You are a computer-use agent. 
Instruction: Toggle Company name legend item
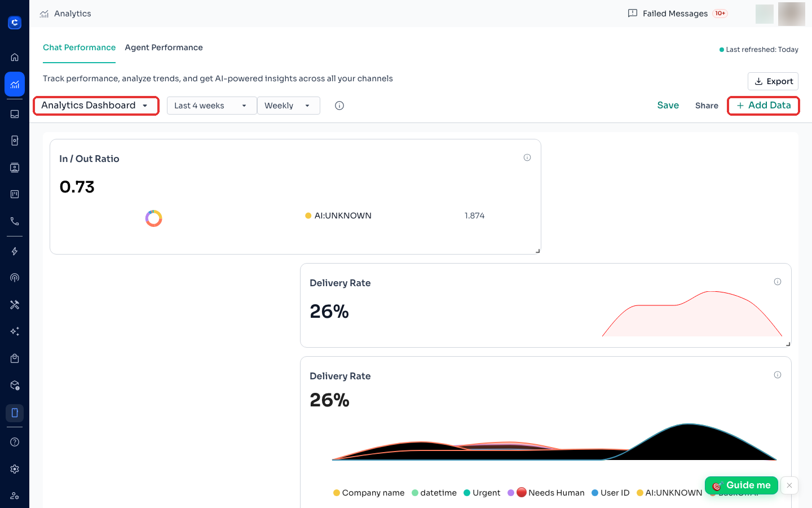pos(369,493)
